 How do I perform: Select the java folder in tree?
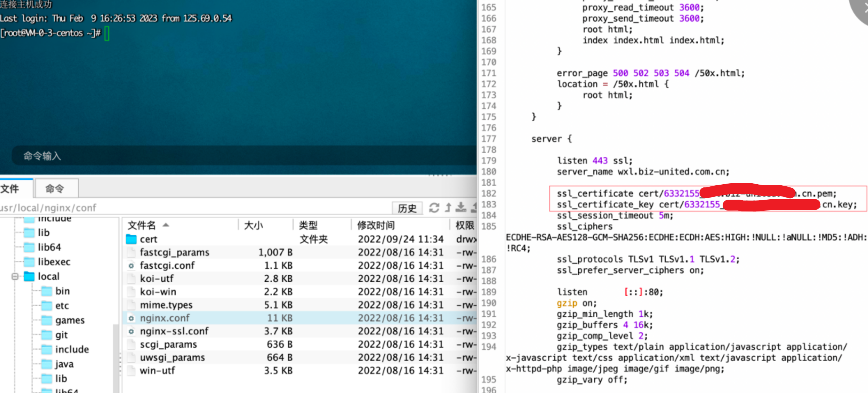pos(64,364)
